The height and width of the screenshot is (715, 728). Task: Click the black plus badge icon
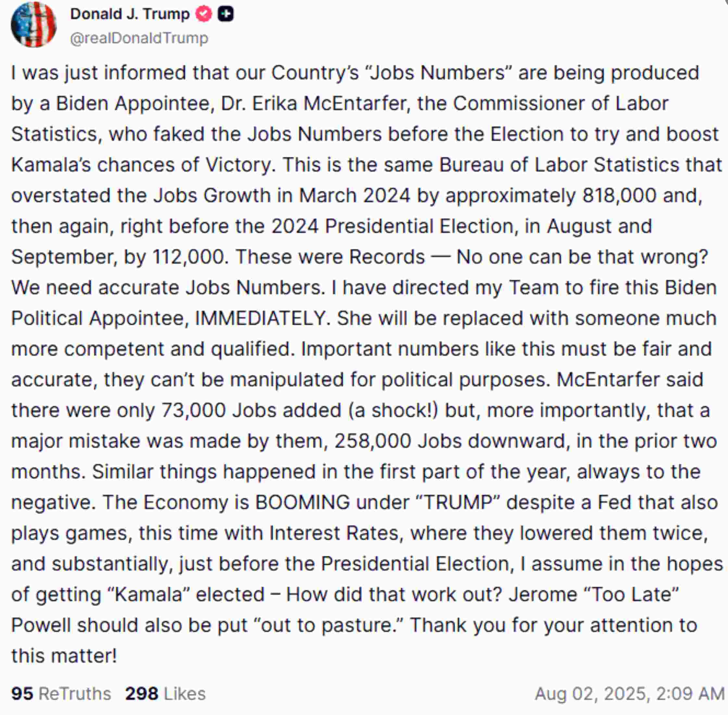(226, 14)
